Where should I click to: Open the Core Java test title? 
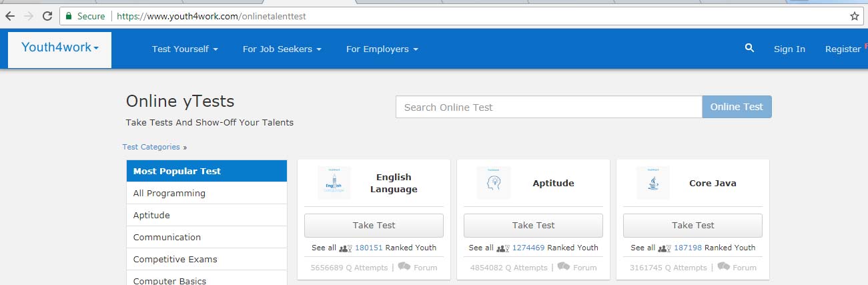713,183
